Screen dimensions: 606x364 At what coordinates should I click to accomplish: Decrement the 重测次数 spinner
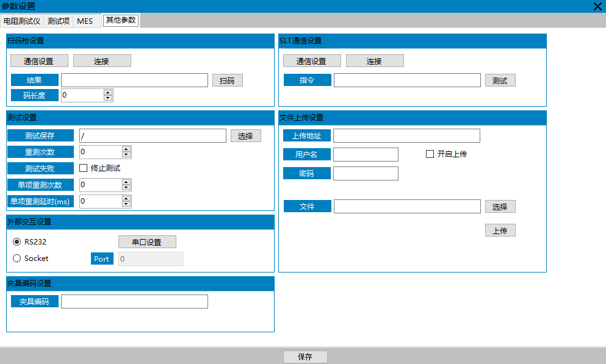point(126,155)
